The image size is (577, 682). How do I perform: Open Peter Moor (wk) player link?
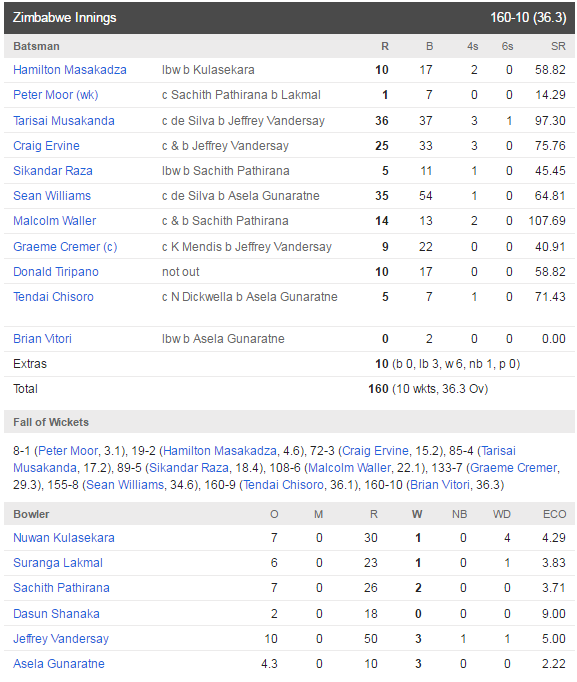tap(56, 95)
